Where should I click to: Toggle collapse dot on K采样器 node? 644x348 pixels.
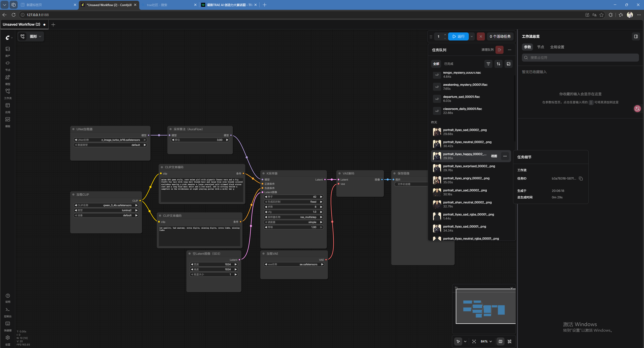[264, 173]
